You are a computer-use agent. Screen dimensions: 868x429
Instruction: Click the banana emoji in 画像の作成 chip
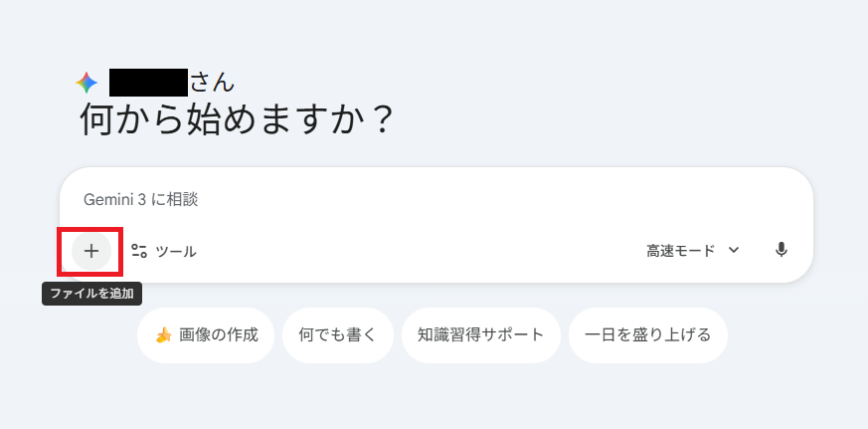[164, 335]
